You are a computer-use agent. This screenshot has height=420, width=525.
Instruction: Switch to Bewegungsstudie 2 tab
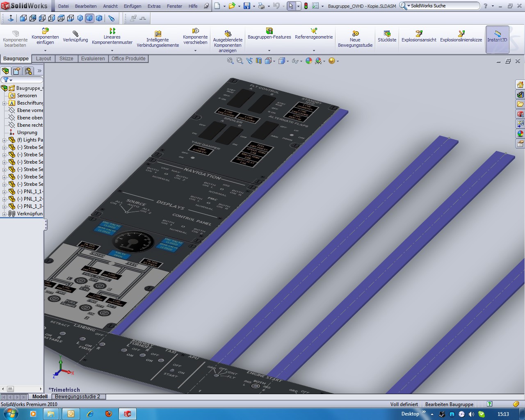(78, 397)
